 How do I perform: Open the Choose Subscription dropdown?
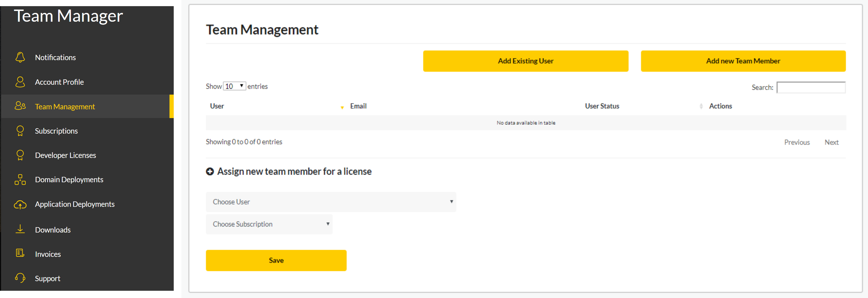click(x=269, y=224)
